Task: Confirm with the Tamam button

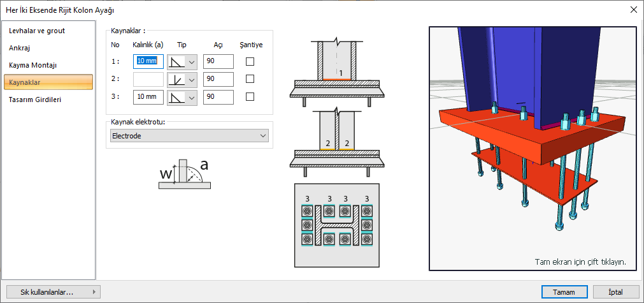Action: [x=564, y=292]
